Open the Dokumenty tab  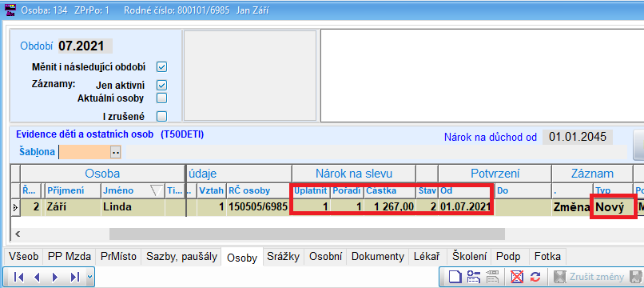[378, 257]
